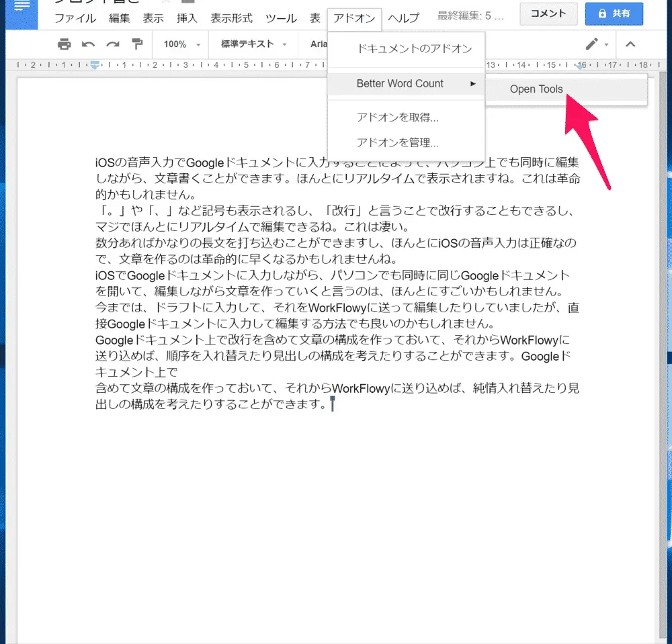Click the 最終編集 revision history link

(x=470, y=16)
